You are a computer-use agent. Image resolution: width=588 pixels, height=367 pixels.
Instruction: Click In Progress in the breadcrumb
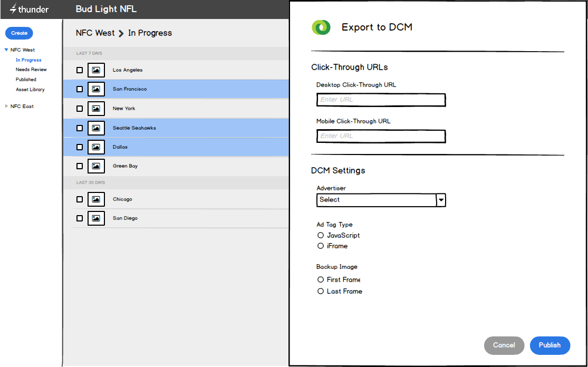click(x=150, y=33)
